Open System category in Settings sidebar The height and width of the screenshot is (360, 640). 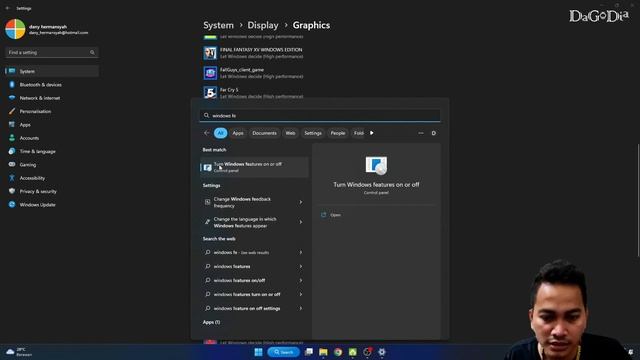[x=52, y=71]
